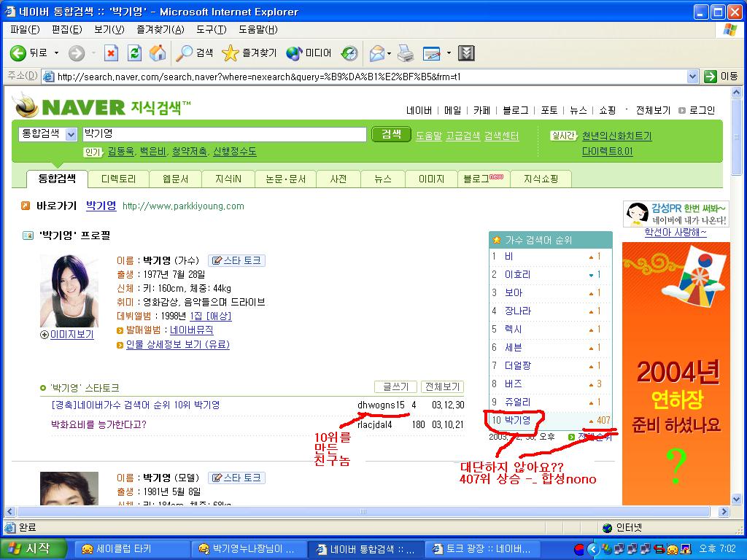Print the page with the printer icon

(x=406, y=52)
